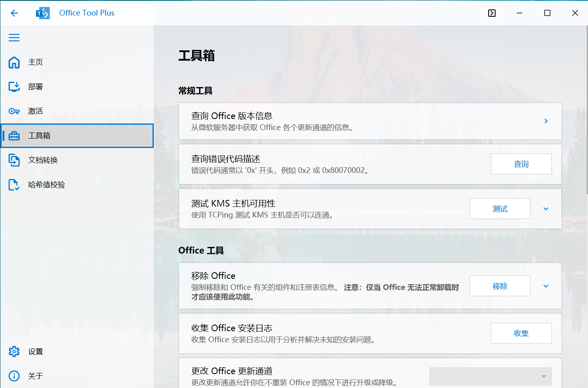Viewport: 588px width, 388px height.
Task: Click the 激活 key icon
Action: [x=14, y=111]
